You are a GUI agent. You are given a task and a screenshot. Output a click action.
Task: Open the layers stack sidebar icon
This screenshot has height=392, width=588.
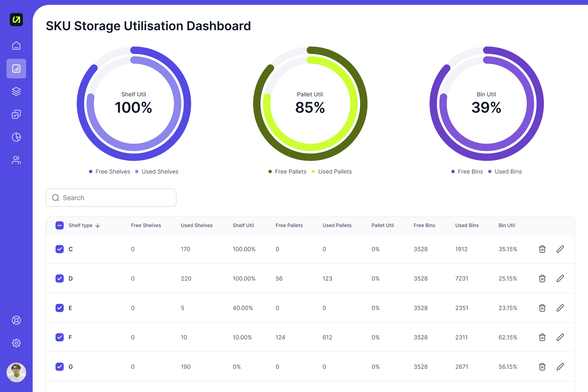pyautogui.click(x=16, y=91)
